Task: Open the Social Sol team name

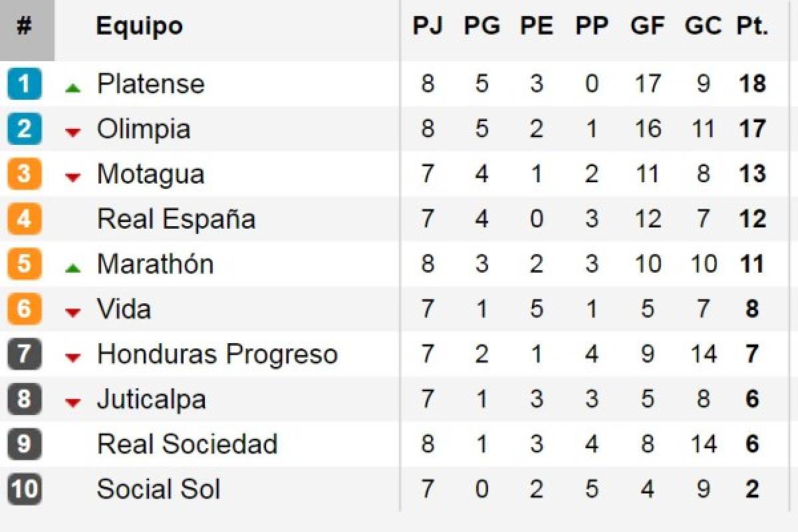Action: coord(158,489)
